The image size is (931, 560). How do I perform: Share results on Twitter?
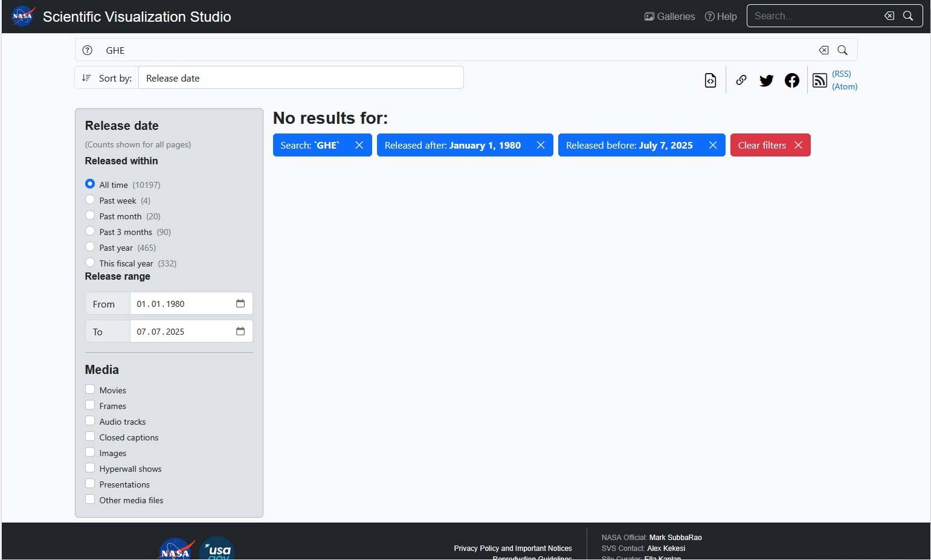pyautogui.click(x=766, y=80)
